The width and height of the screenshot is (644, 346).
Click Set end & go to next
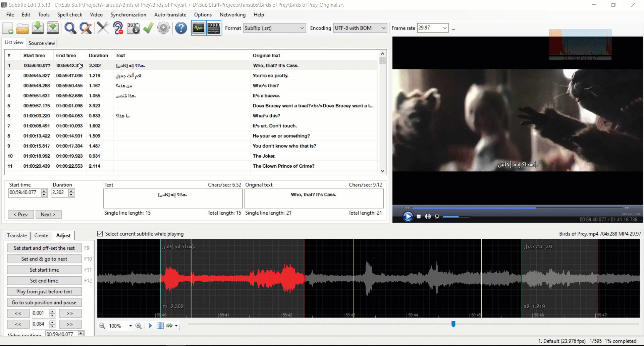(x=44, y=259)
